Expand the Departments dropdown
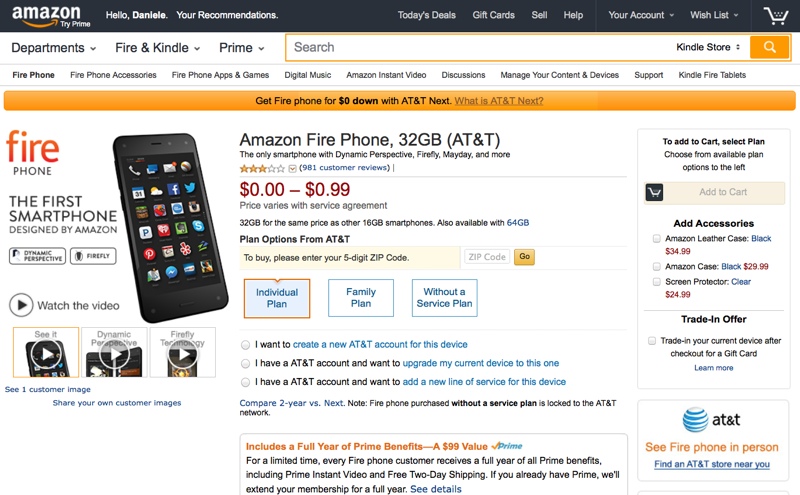The width and height of the screenshot is (800, 495). [54, 48]
